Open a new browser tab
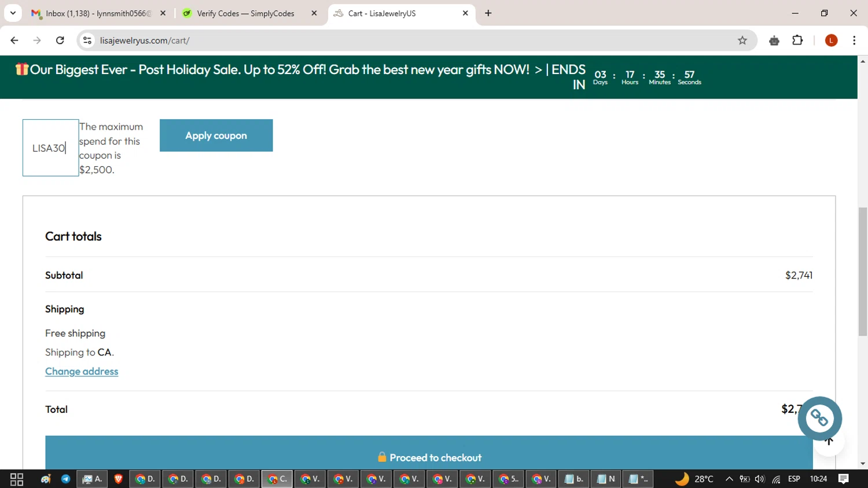 (x=488, y=13)
